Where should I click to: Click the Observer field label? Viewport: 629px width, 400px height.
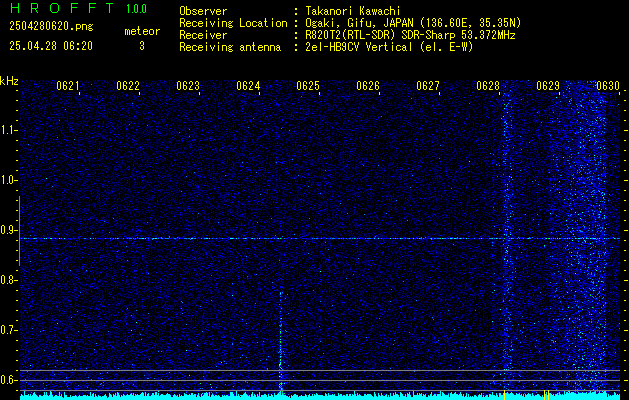pyautogui.click(x=203, y=11)
